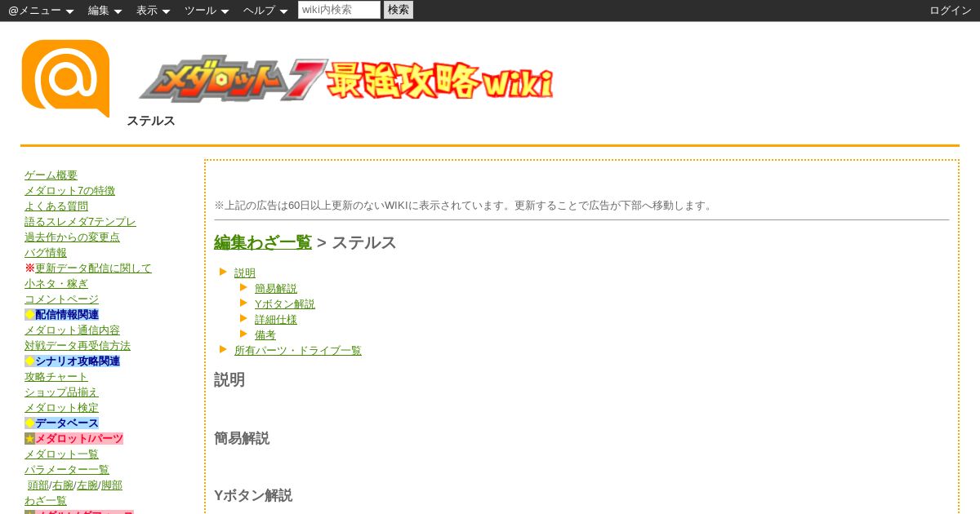Open the コメントページ link
Image resolution: width=980 pixels, height=514 pixels.
[61, 299]
